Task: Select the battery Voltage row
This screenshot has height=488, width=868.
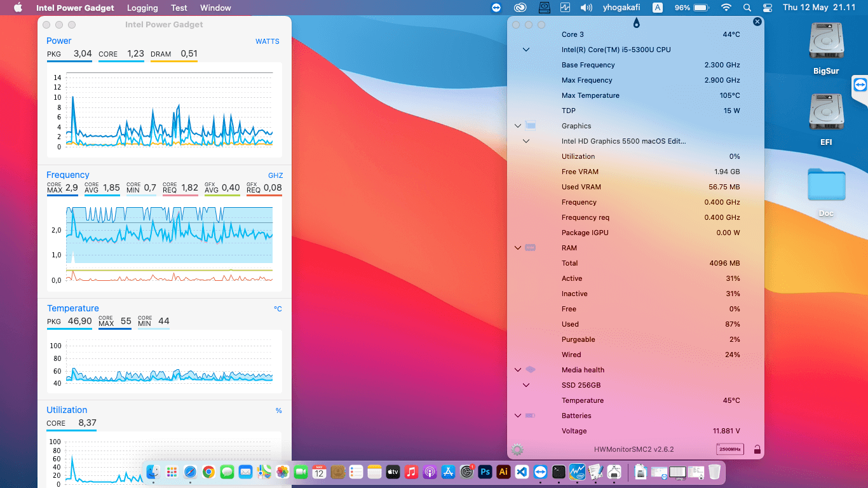Action: (x=635, y=431)
